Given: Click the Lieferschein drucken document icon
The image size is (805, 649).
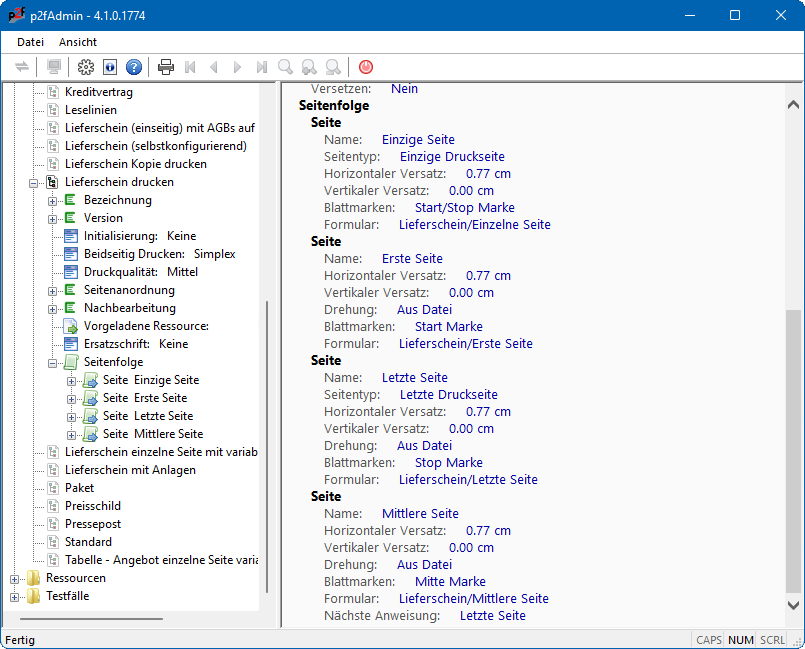Looking at the screenshot, I should tap(52, 182).
